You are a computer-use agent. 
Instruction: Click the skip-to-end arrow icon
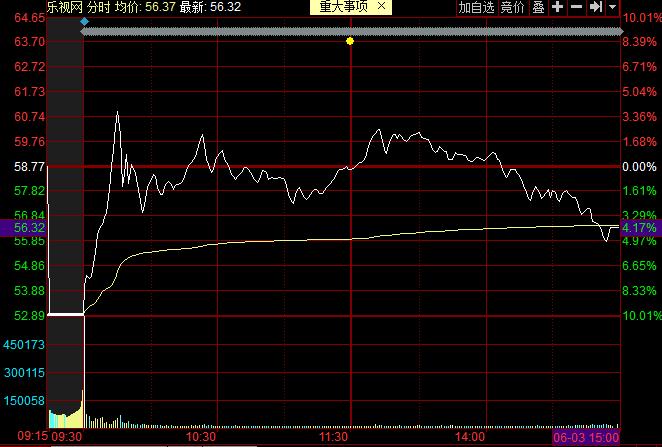tap(596, 7)
